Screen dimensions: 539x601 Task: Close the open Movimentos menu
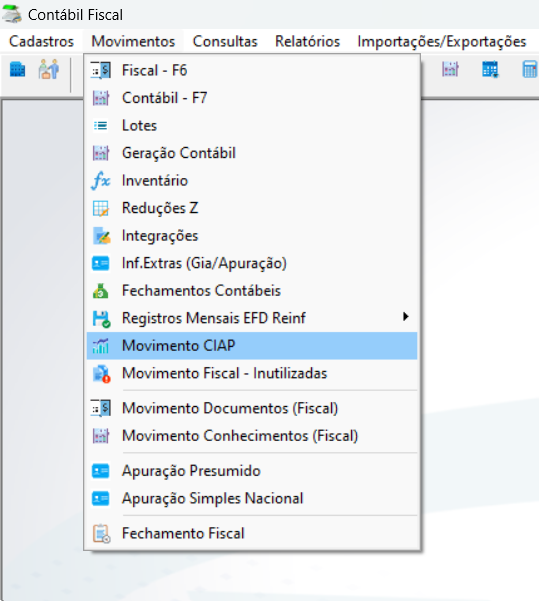(133, 41)
